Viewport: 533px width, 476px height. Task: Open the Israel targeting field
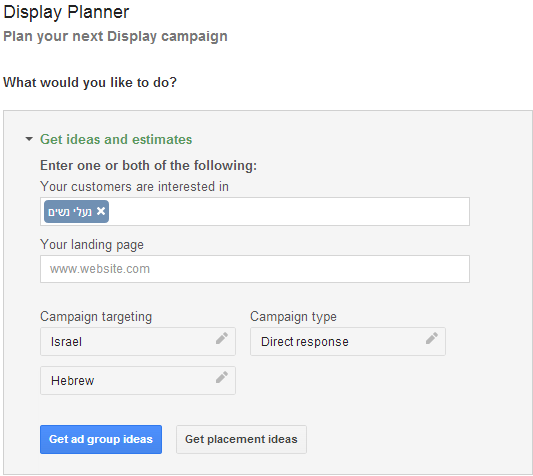[138, 341]
